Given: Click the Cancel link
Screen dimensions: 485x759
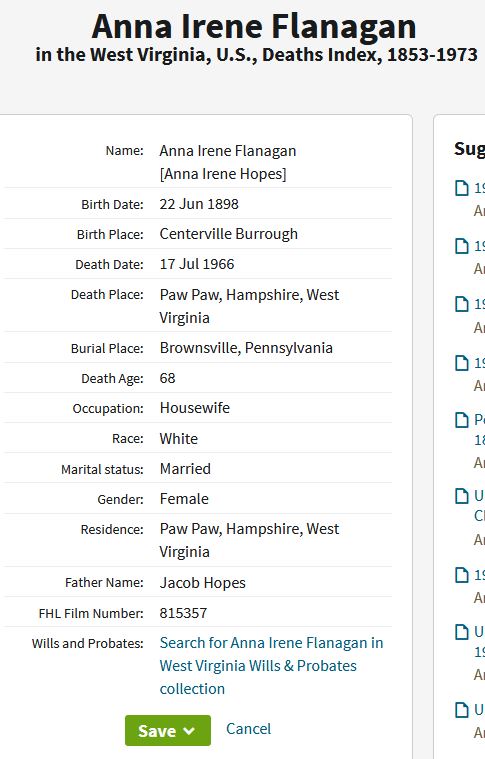Looking at the screenshot, I should tap(248, 729).
